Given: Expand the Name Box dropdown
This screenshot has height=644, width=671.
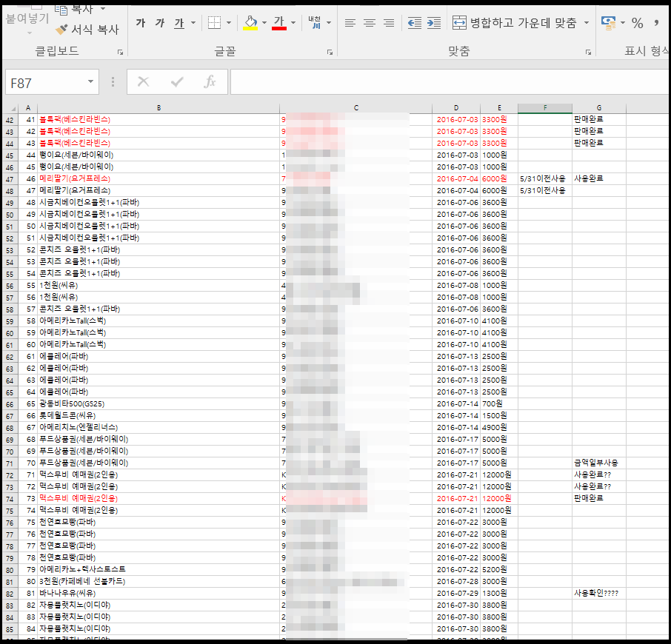Looking at the screenshot, I should (91, 82).
